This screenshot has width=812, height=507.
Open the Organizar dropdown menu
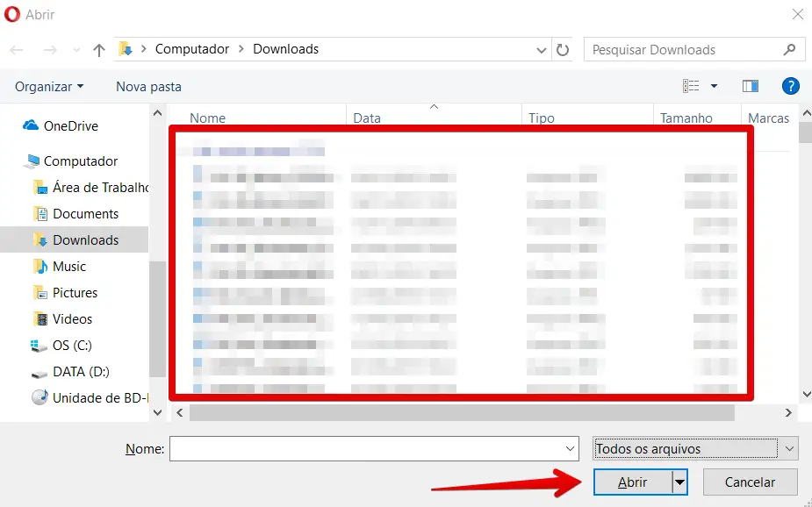tap(49, 87)
